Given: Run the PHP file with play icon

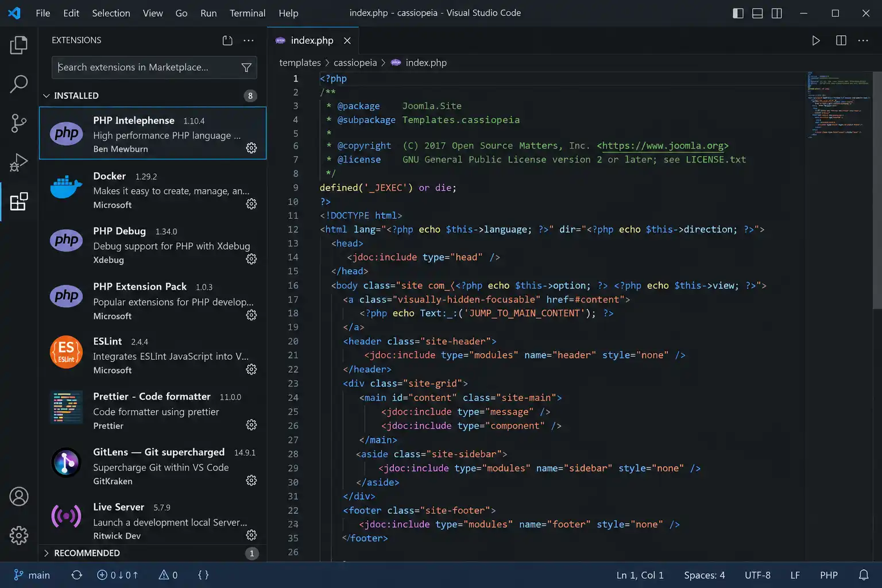Looking at the screenshot, I should point(815,40).
